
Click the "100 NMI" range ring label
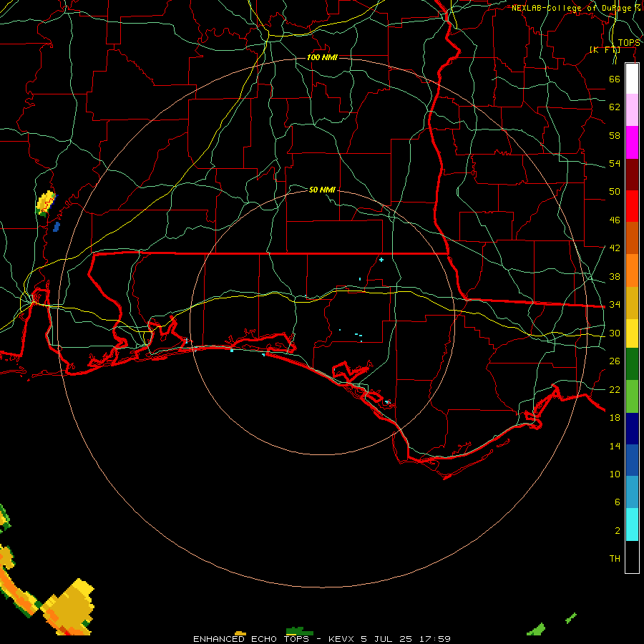coord(322,57)
